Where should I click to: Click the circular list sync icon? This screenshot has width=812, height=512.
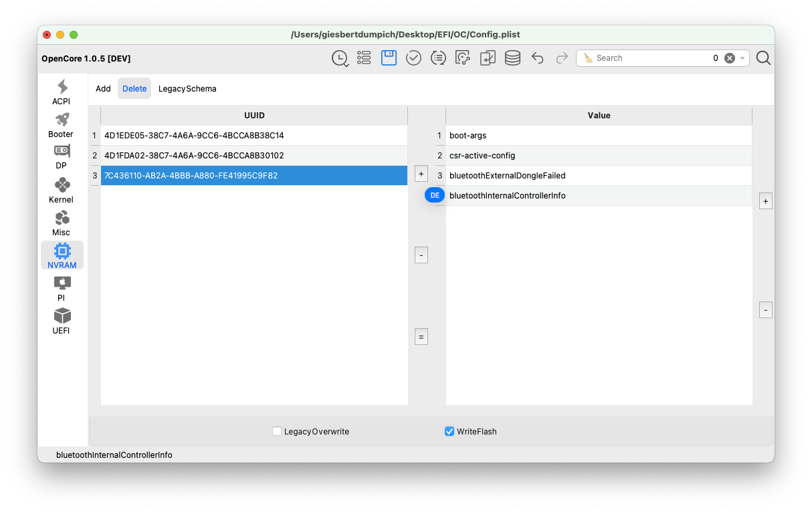438,58
